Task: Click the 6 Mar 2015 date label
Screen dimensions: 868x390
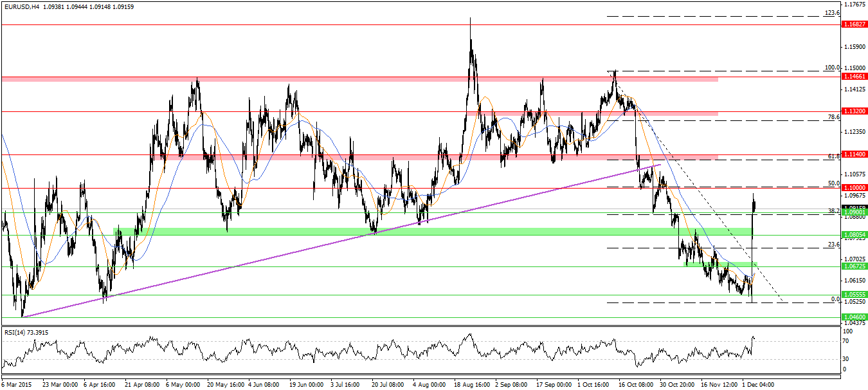Action: click(x=18, y=384)
